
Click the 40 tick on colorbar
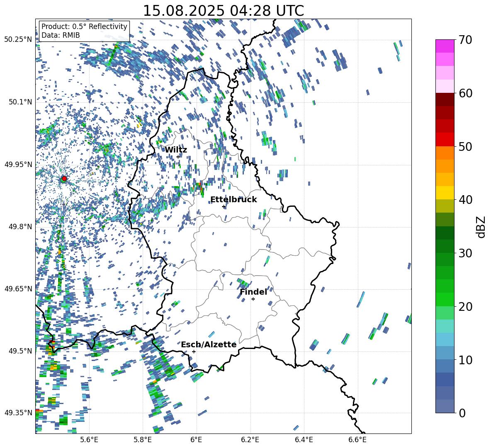tap(466, 200)
